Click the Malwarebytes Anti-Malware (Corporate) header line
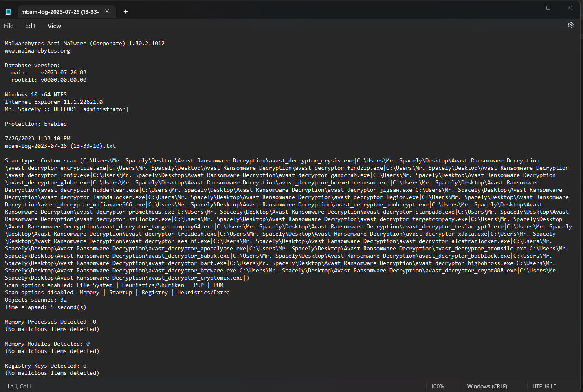The width and height of the screenshot is (583, 392). [x=85, y=43]
